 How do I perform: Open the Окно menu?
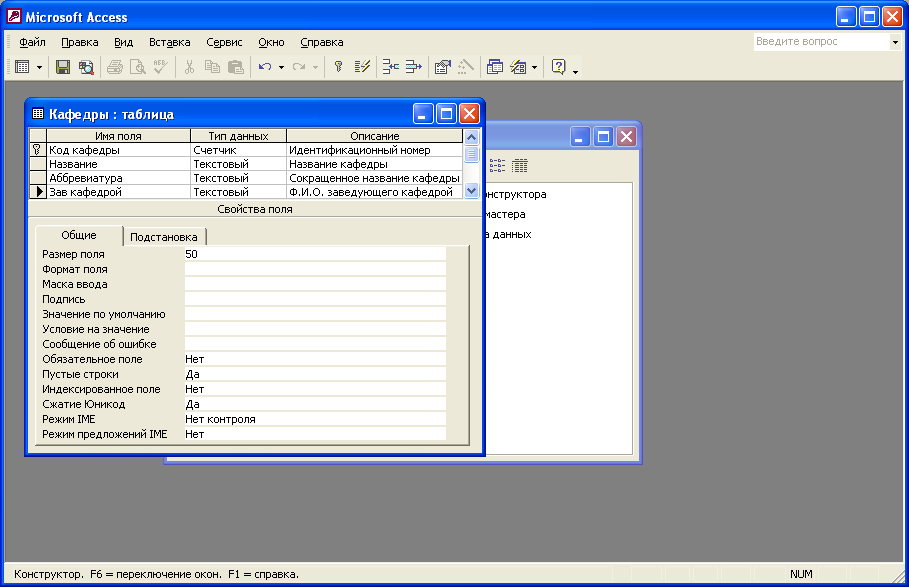click(271, 42)
